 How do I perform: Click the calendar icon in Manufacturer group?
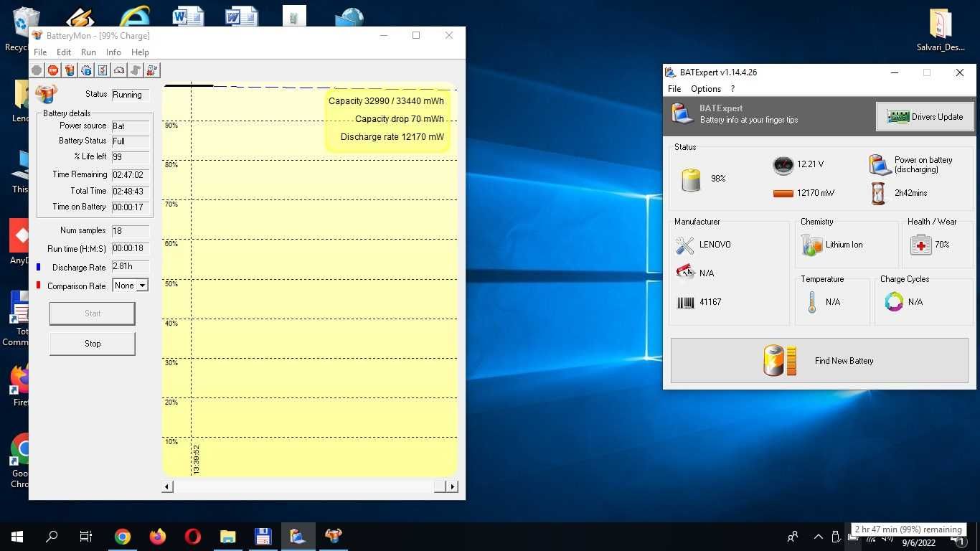click(685, 272)
